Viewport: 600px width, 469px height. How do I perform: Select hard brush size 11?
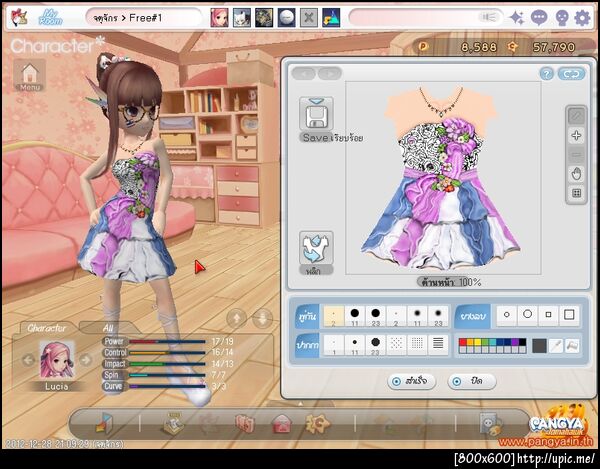pos(355,316)
